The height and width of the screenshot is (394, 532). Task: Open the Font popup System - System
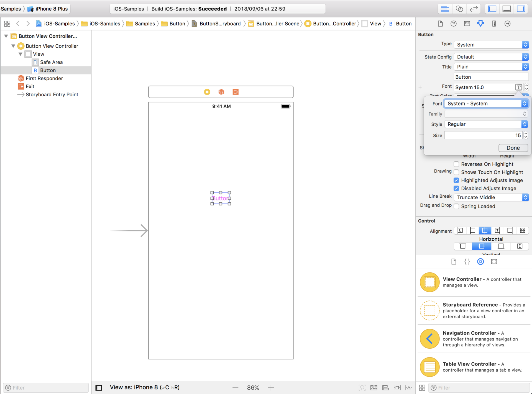pyautogui.click(x=486, y=104)
